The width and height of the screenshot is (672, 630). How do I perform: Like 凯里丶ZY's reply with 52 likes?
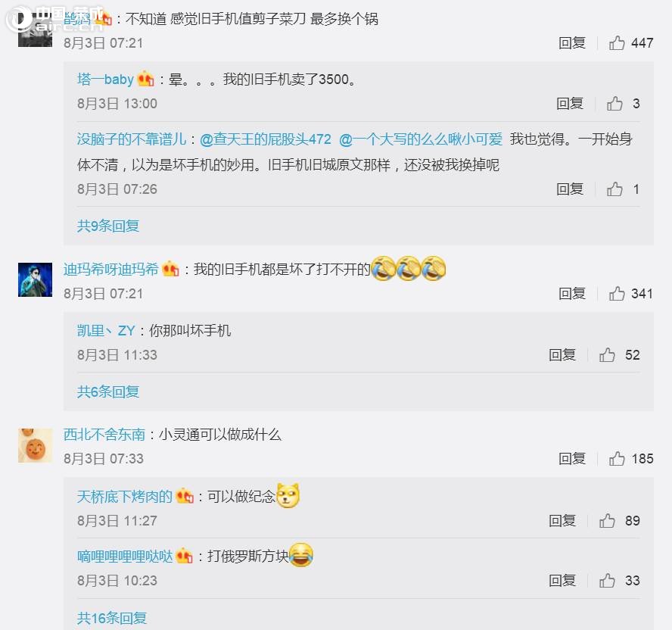607,355
